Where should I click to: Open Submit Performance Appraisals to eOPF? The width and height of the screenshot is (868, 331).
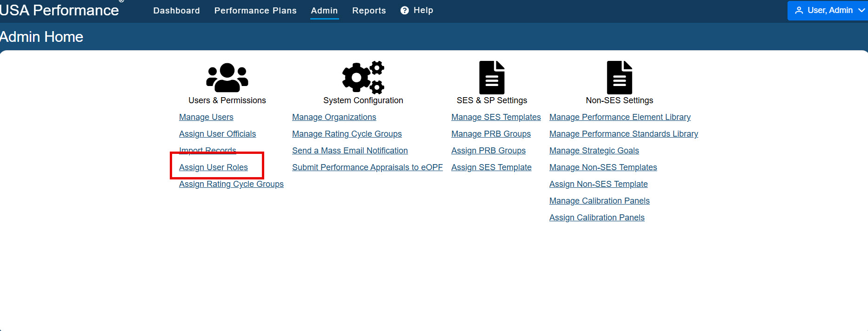pos(367,167)
